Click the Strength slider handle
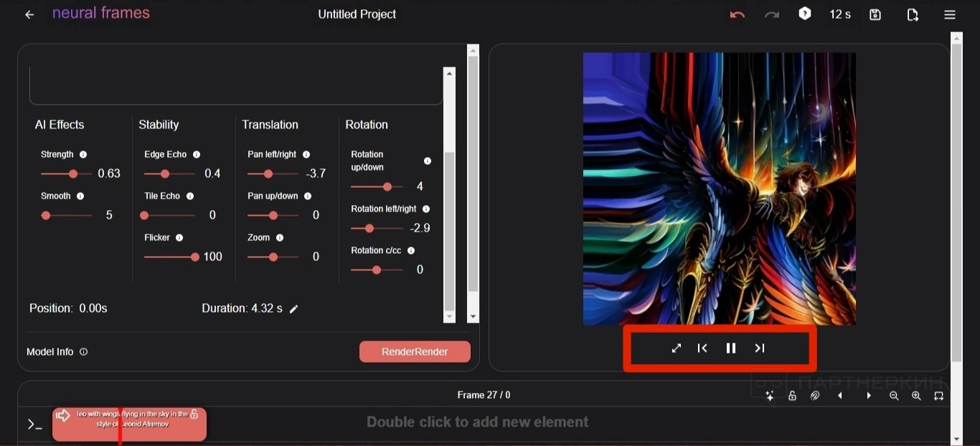 coord(72,174)
